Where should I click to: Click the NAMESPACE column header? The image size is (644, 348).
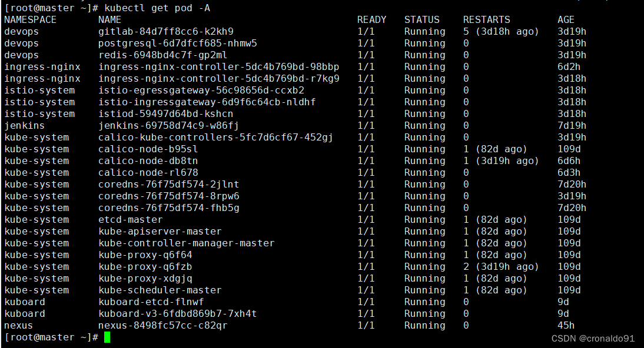[31, 20]
